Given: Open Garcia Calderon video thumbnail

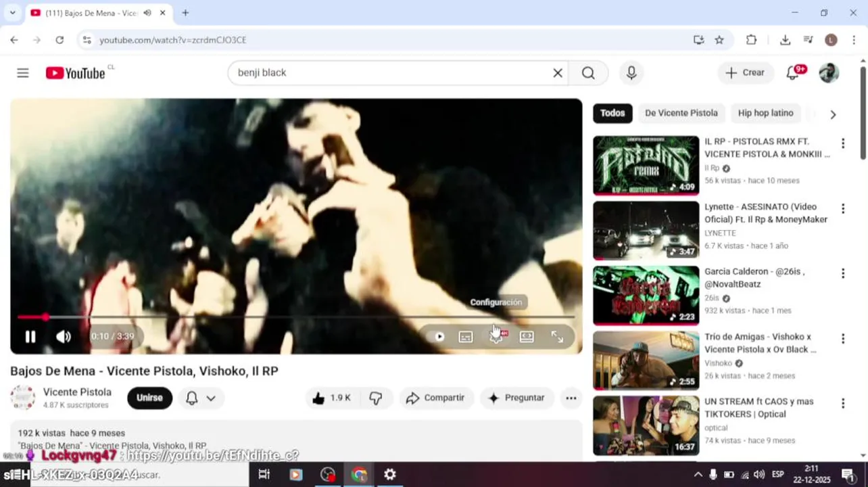Looking at the screenshot, I should point(646,296).
